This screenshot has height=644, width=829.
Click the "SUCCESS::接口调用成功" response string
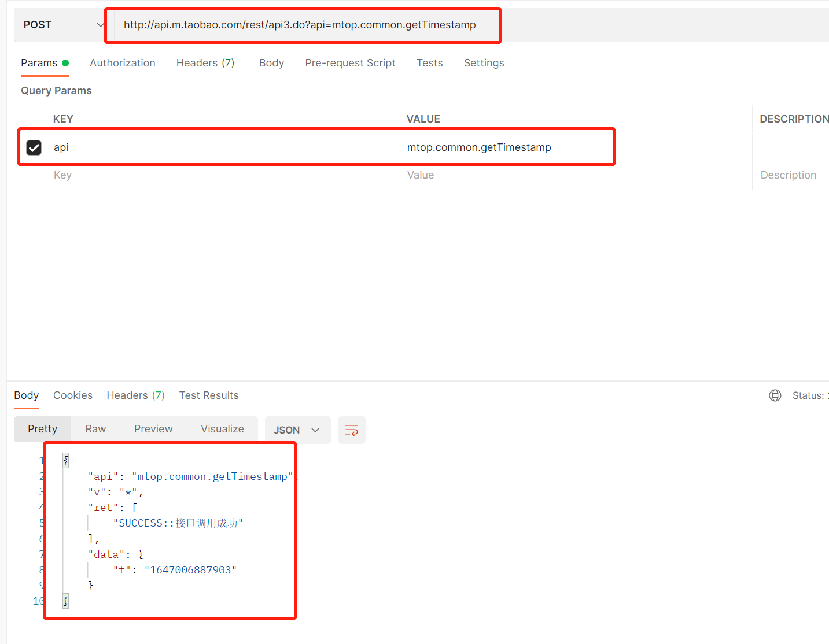click(x=178, y=523)
